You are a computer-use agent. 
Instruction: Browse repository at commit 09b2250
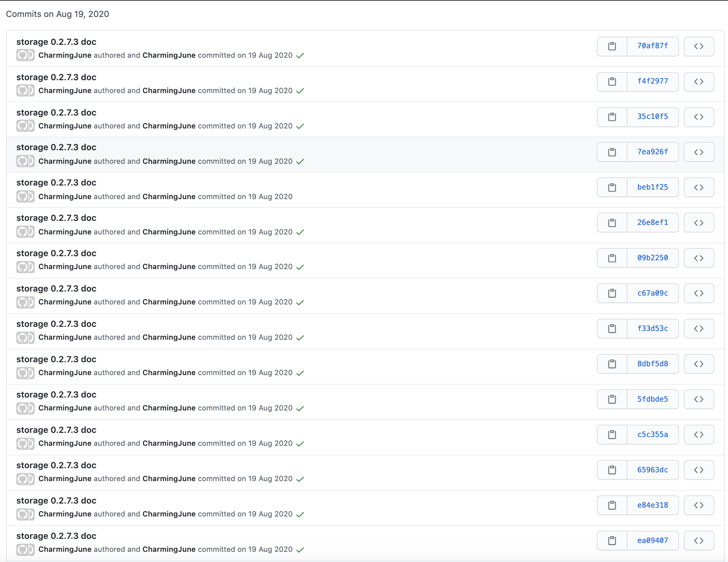[x=698, y=258]
